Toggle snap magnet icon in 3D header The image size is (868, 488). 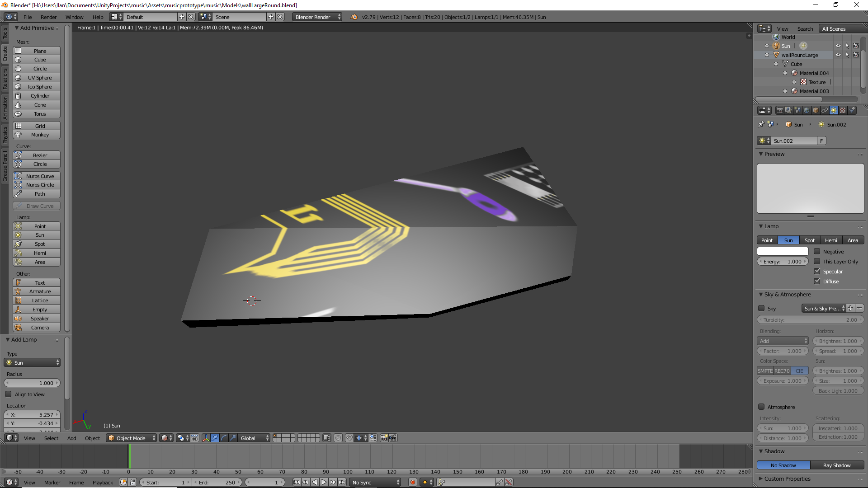(349, 438)
